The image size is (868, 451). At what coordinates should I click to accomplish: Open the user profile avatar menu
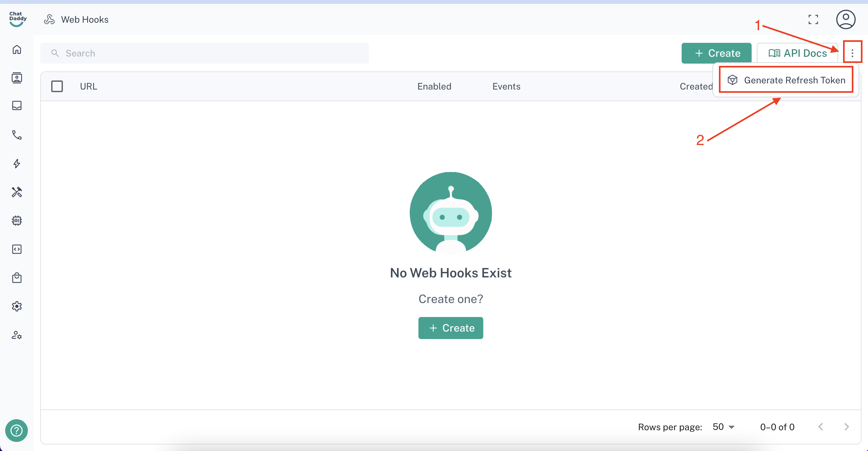click(845, 19)
